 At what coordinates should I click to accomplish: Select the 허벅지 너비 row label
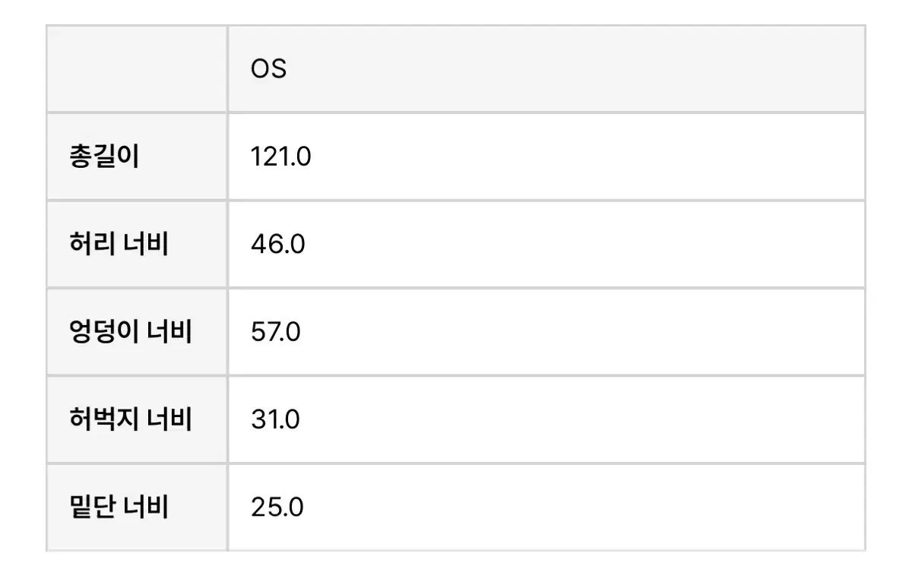click(x=130, y=419)
